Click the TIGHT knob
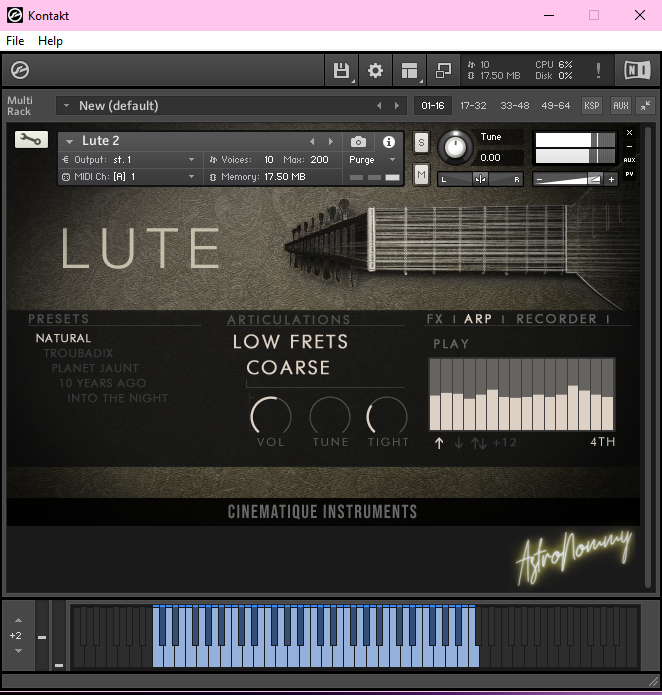Viewport: 662px width, 695px height. (x=387, y=416)
